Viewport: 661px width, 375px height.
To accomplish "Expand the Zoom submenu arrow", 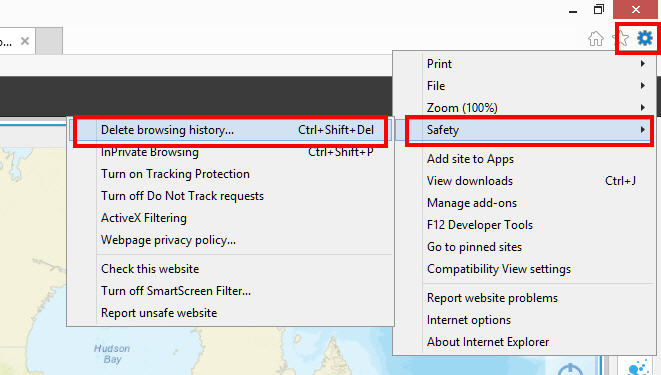I will 642,107.
